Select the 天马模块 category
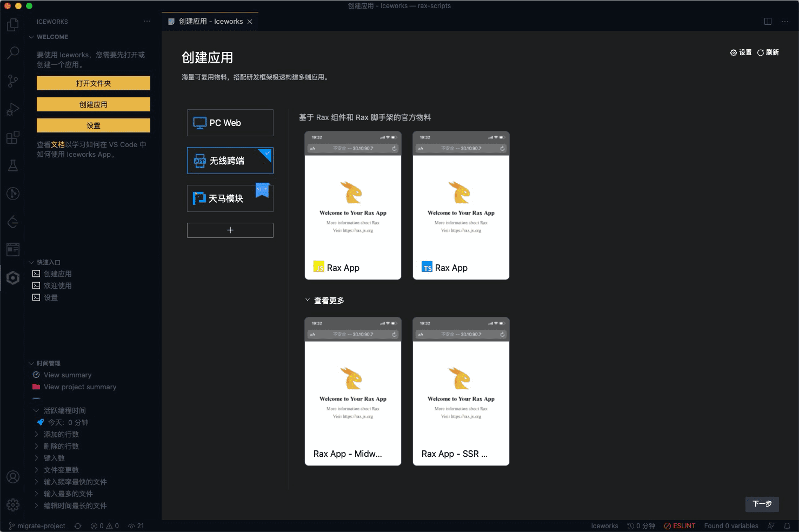Screen dimensions: 799x532 pyautogui.click(x=230, y=198)
